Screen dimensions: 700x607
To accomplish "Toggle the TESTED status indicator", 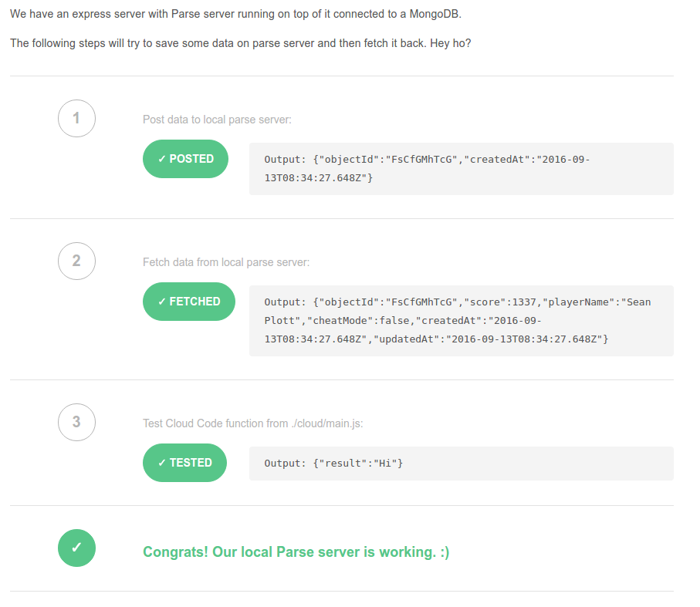I will (x=184, y=462).
